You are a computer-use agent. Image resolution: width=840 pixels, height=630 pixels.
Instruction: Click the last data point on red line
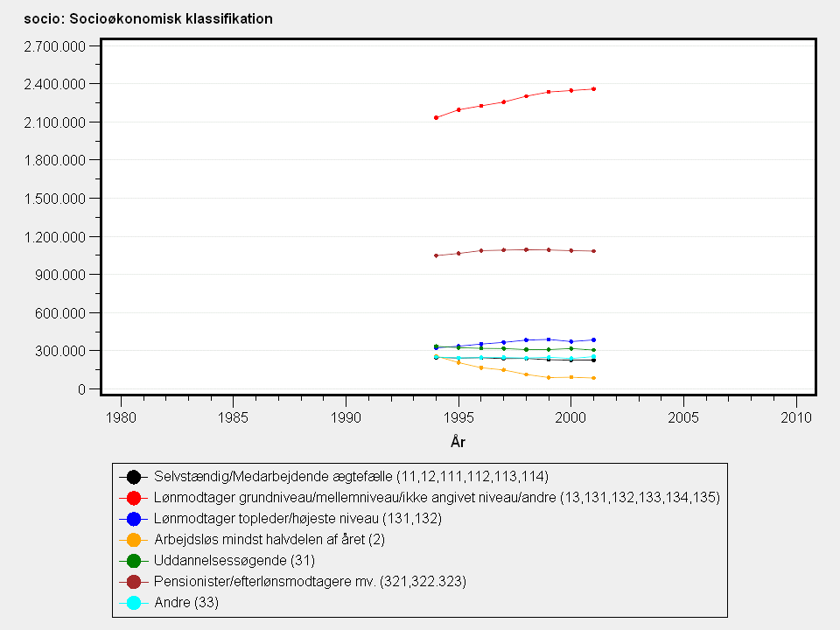point(593,89)
